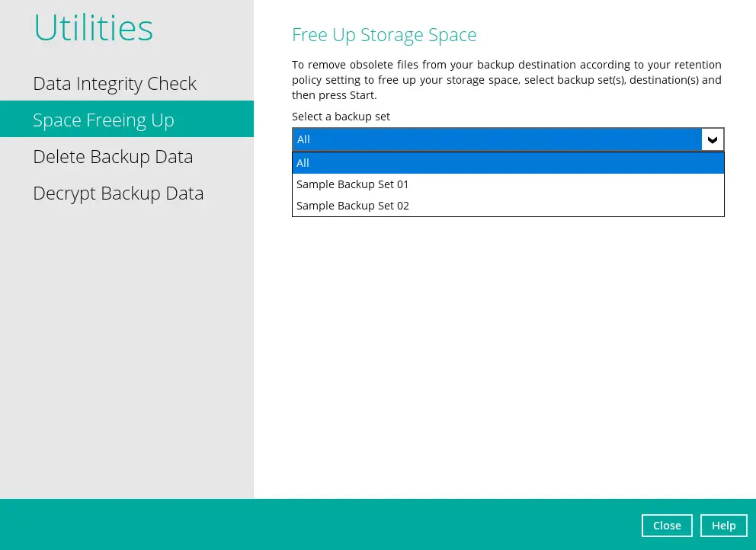The height and width of the screenshot is (550, 756).
Task: Open Help from the footer bar
Action: point(723,526)
